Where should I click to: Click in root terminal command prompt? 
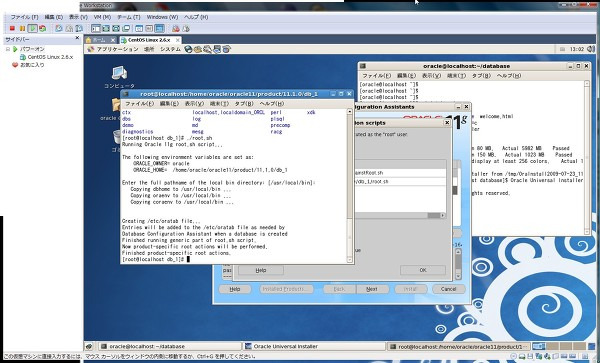188,259
